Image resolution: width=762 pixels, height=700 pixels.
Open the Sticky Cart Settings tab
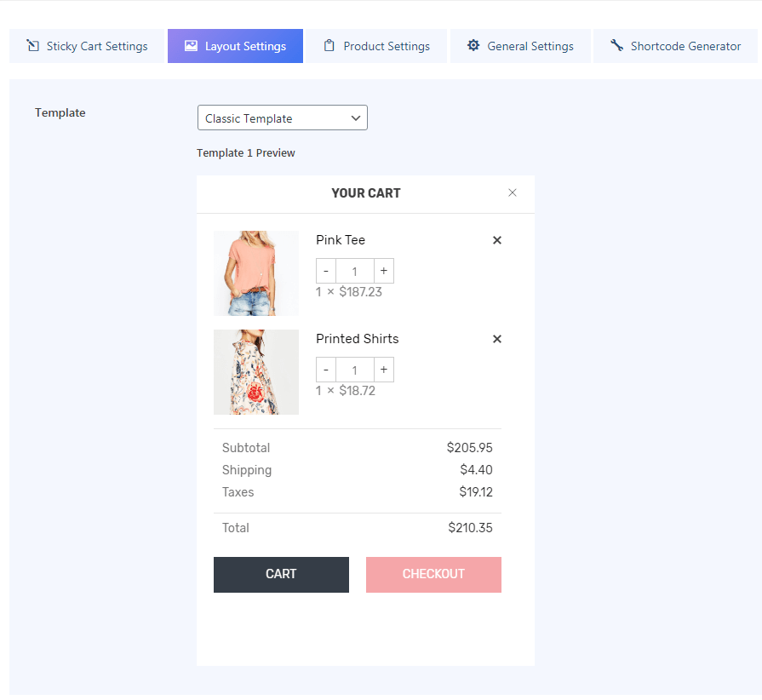(86, 46)
